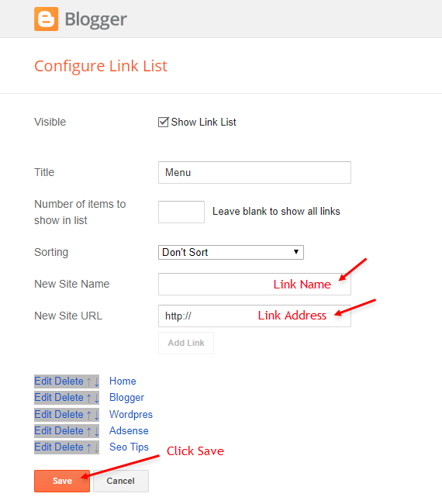442x504 pixels.
Task: Click the orange Blogger logo icon
Action: 46,19
